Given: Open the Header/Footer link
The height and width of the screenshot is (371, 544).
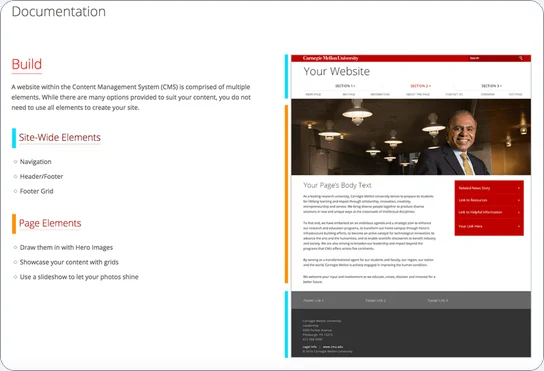Looking at the screenshot, I should (x=41, y=176).
